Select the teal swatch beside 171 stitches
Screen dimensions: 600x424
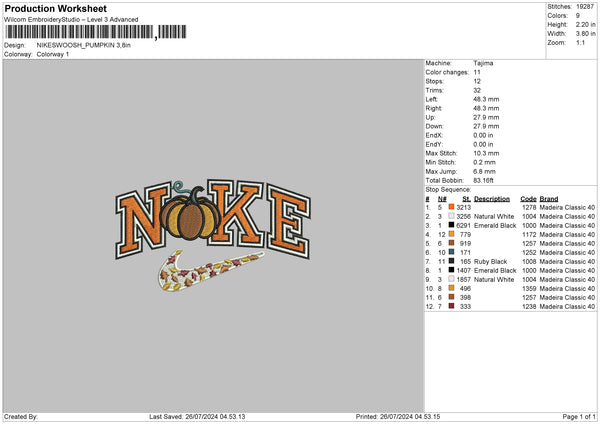pos(451,252)
